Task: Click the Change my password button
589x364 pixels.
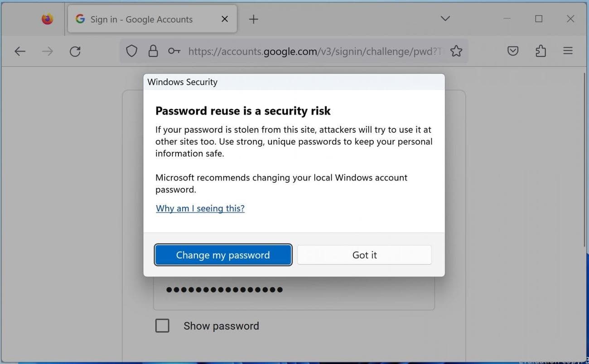Action: point(223,255)
